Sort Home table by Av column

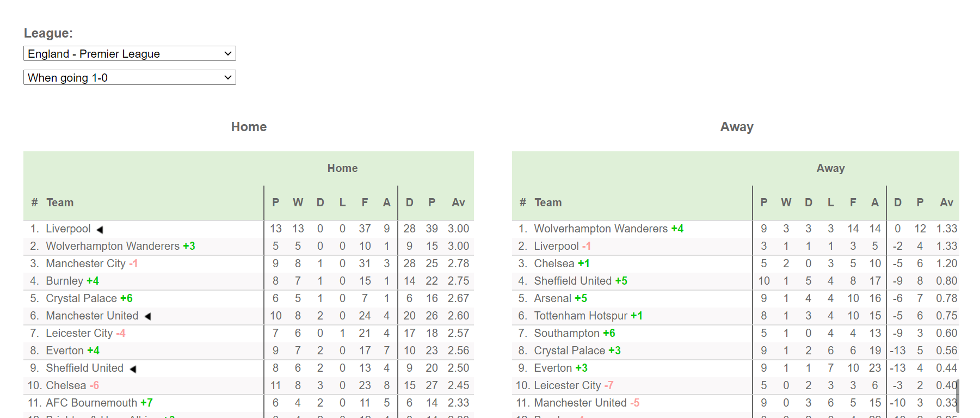[x=458, y=202]
